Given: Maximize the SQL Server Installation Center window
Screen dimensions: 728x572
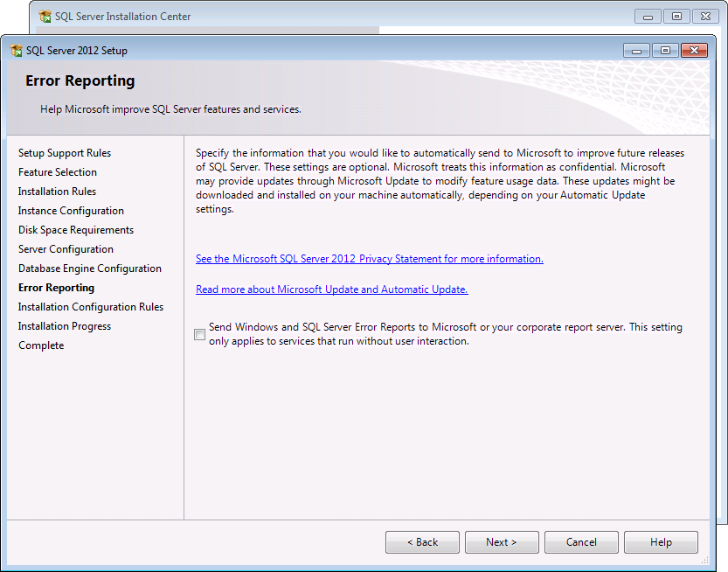Looking at the screenshot, I should click(x=677, y=17).
